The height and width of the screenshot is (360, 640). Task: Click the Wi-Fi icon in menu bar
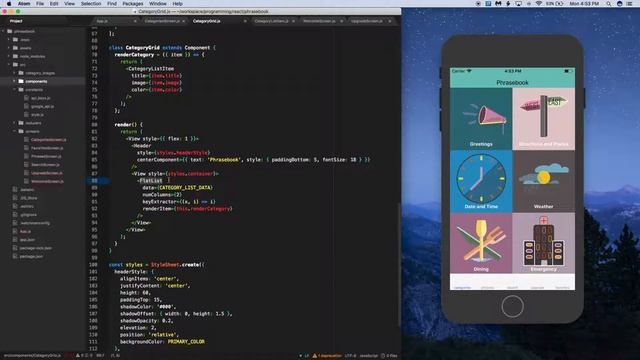538,4
